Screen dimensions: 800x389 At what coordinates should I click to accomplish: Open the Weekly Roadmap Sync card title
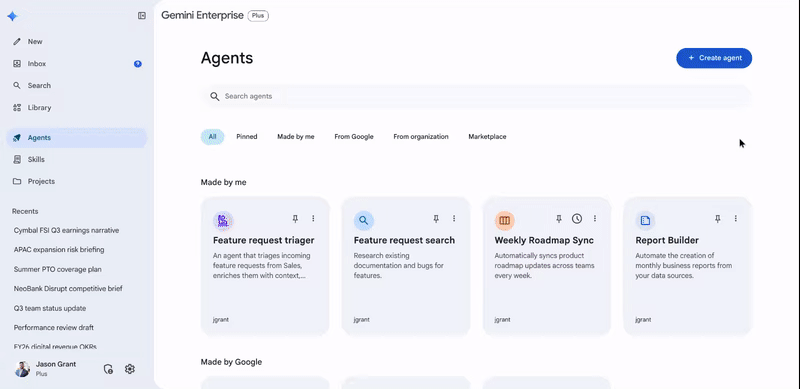click(544, 240)
